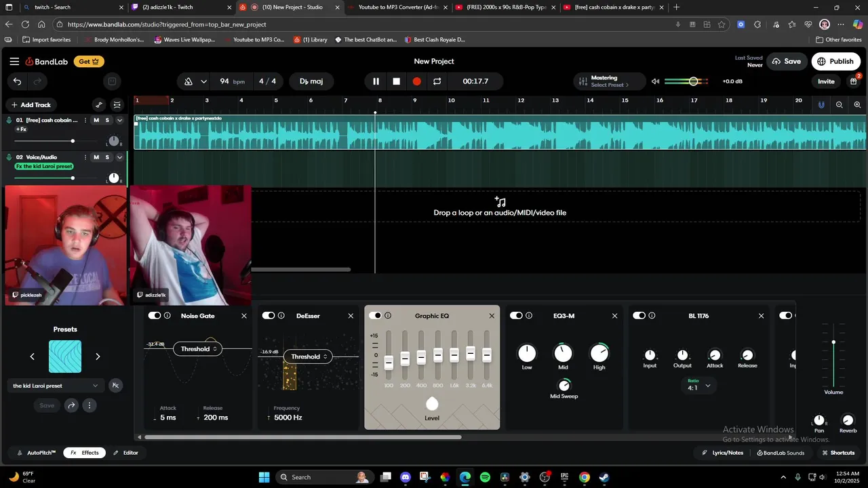The image size is (868, 488).
Task: Start recording with the red record button
Action: (x=417, y=81)
